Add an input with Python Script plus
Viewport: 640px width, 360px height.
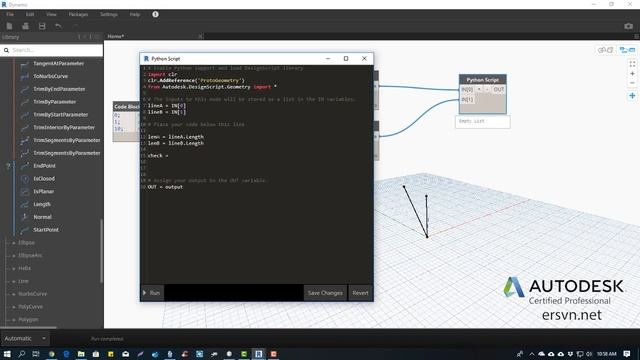pos(479,89)
